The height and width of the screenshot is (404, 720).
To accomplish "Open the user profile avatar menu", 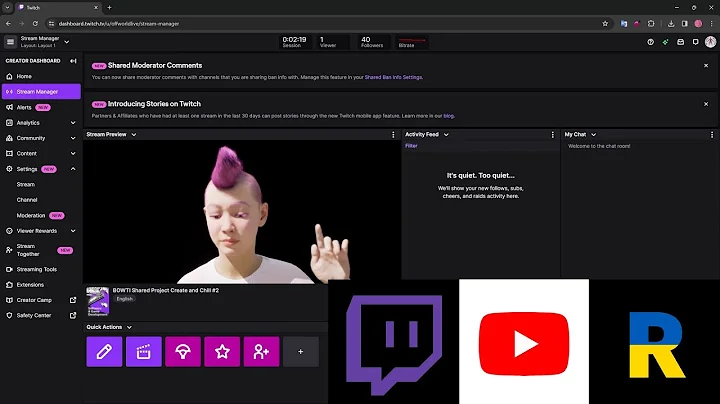I will click(710, 42).
